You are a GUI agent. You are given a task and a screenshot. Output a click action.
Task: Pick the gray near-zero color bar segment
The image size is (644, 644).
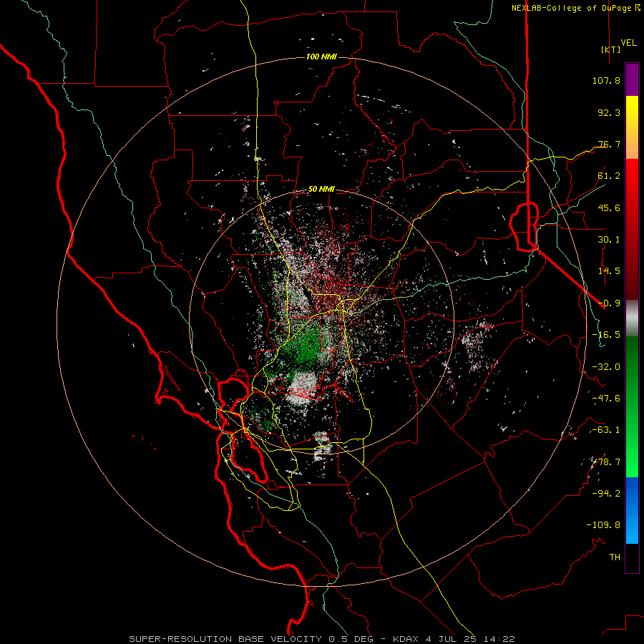[632, 318]
